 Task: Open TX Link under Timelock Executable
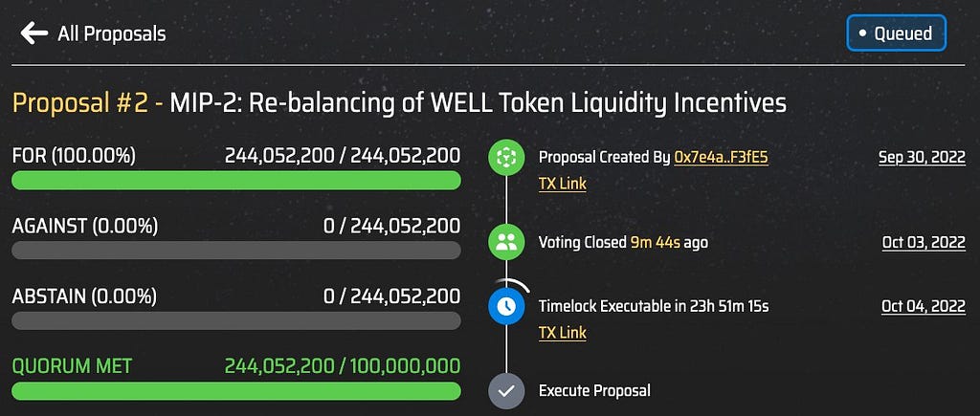pyautogui.click(x=563, y=333)
